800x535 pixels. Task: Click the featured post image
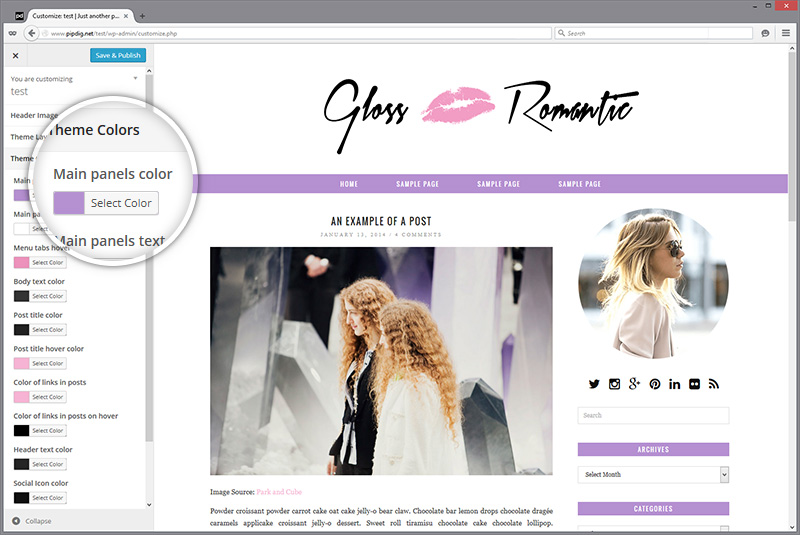[x=381, y=361]
